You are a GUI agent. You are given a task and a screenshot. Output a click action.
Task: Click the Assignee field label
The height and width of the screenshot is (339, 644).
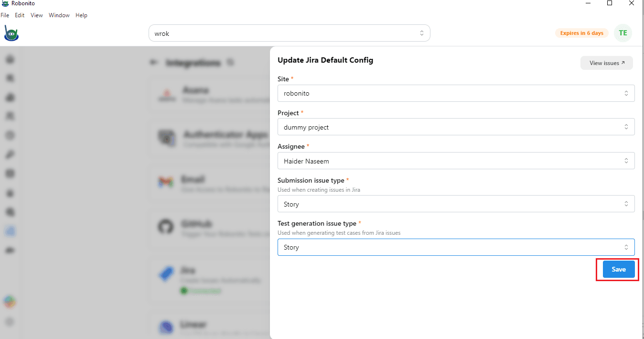tap(291, 146)
